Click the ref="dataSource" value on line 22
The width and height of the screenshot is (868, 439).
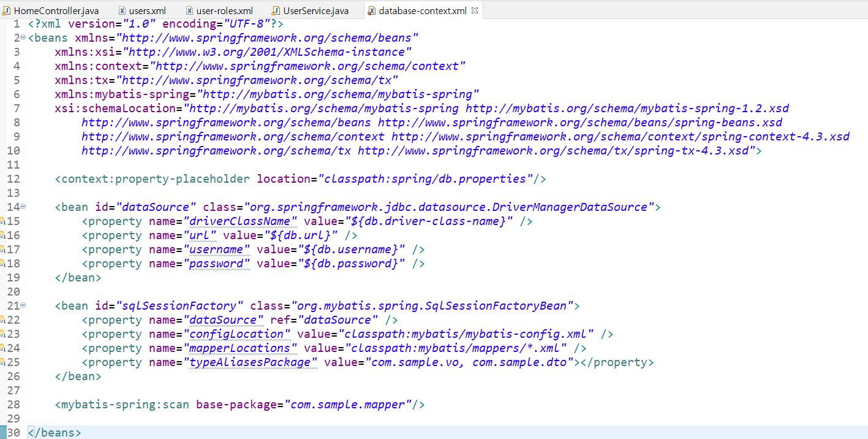click(338, 320)
